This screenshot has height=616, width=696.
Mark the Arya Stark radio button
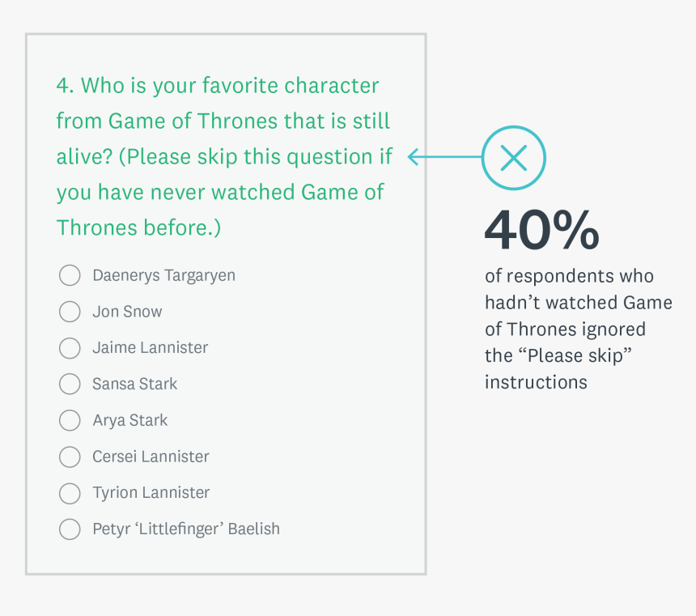tap(70, 420)
